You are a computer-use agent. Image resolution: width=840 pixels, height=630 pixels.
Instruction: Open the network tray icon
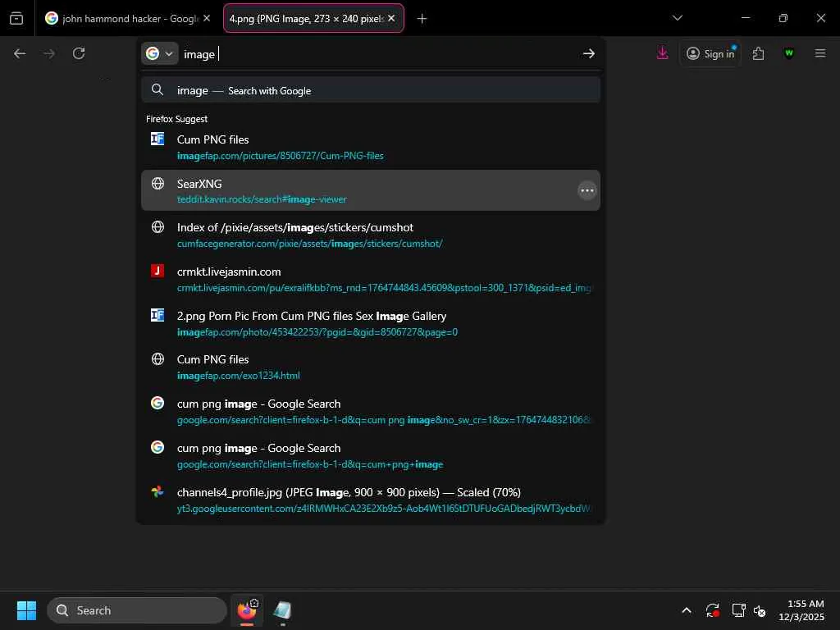(739, 610)
